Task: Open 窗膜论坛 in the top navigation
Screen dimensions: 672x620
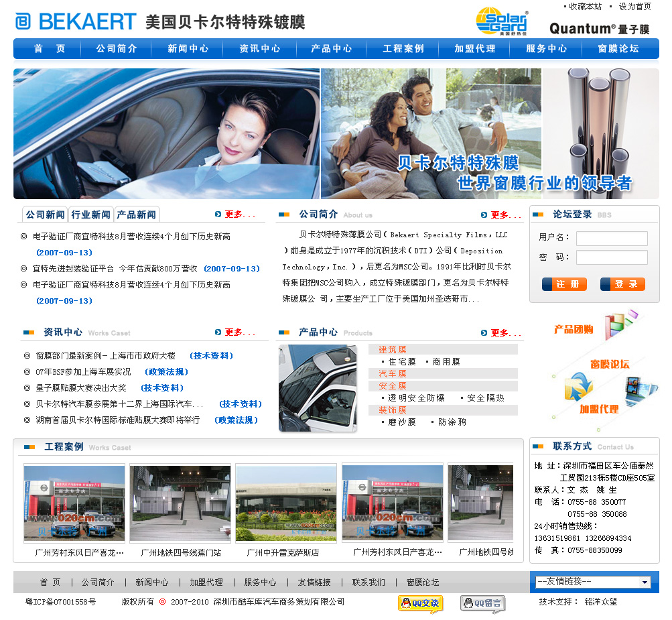Action: (618, 48)
